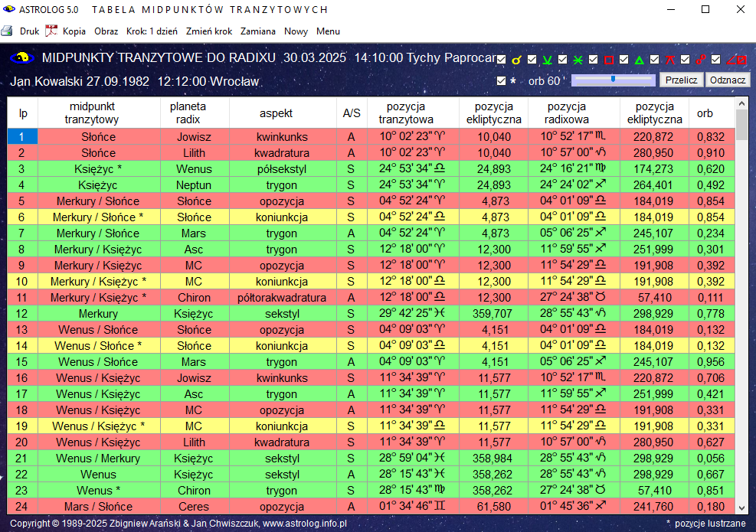Click Krok: 1 dzień step setting

pos(152,31)
